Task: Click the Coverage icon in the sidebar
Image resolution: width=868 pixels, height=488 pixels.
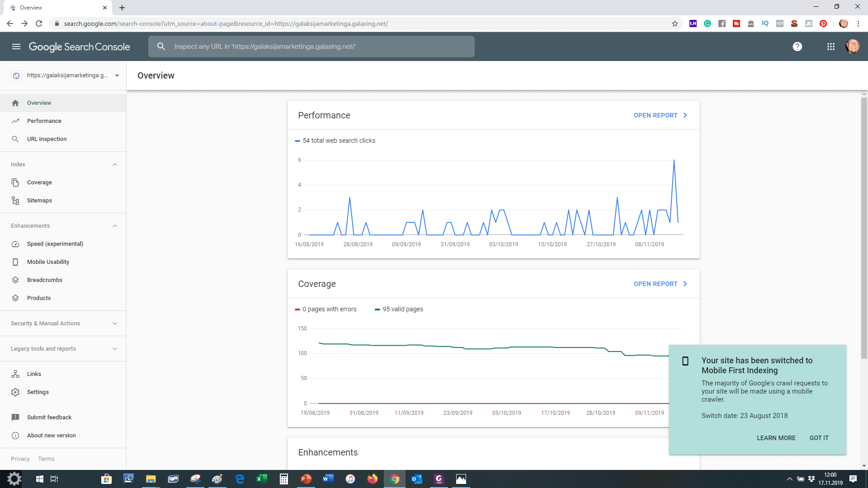Action: click(15, 183)
